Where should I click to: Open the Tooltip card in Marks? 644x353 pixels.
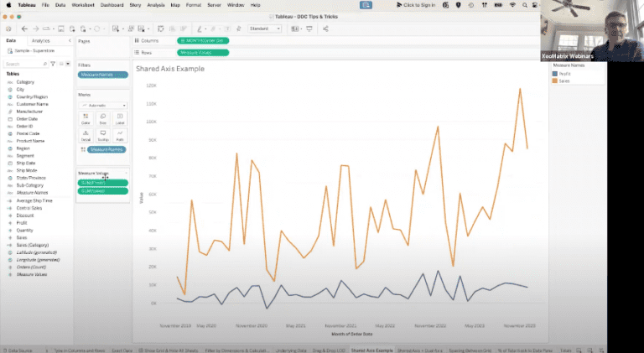pos(103,136)
